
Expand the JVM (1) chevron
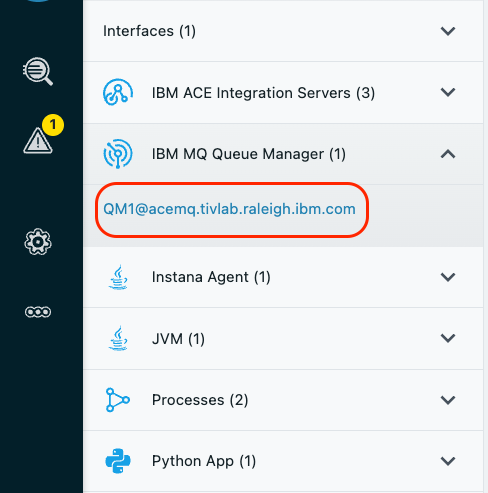[x=448, y=338]
